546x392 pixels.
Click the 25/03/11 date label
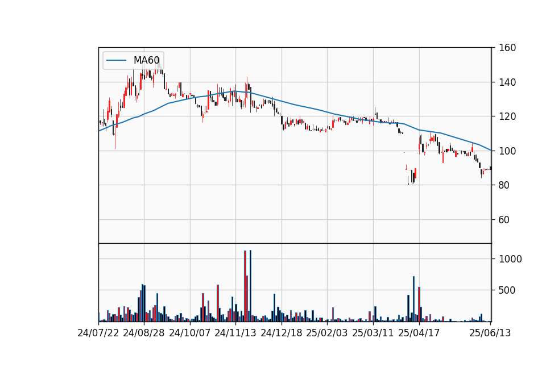373,333
